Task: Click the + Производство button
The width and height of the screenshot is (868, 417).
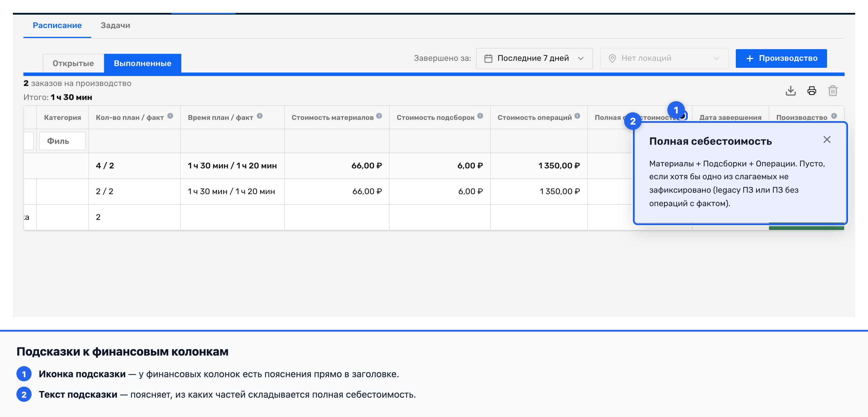Action: (781, 58)
